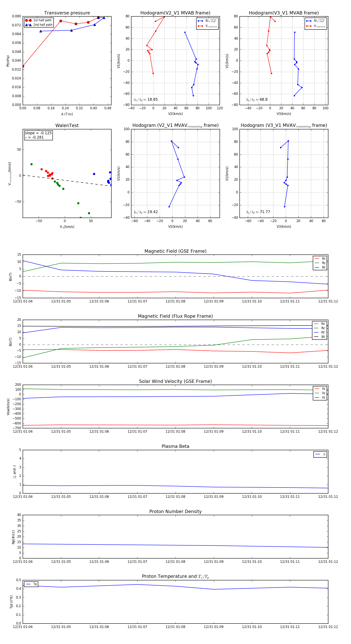Click the 'Magnetic Field (Flux Rope Frame)' title
Image resolution: width=351 pixels, height=644 pixels.
click(x=175, y=316)
